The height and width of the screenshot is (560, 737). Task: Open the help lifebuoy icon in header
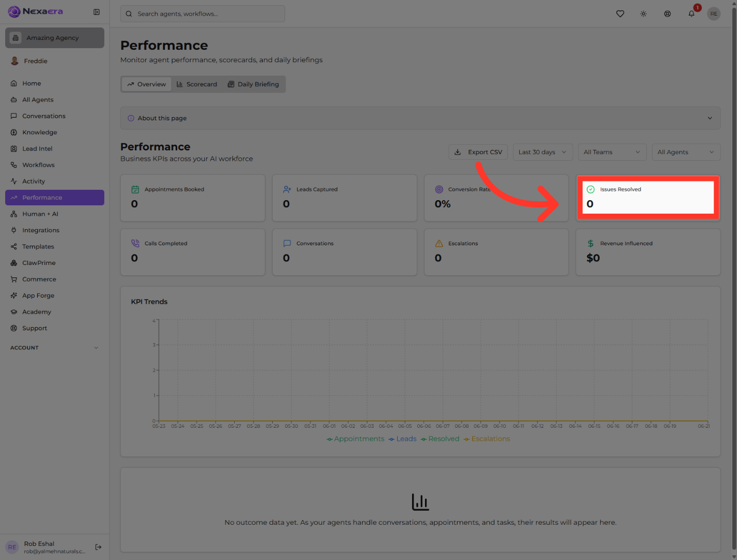point(668,14)
